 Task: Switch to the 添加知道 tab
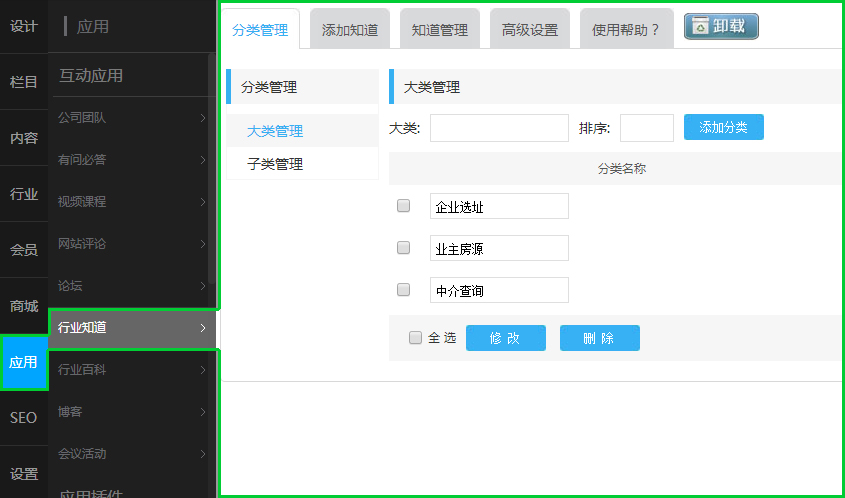(350, 30)
